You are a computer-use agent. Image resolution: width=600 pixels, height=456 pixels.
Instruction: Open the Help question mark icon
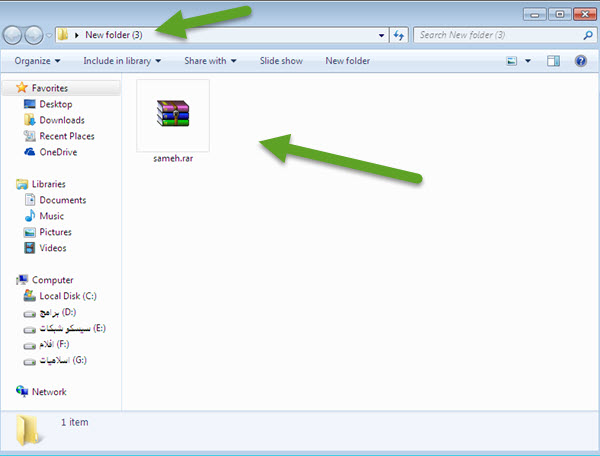[x=580, y=61]
